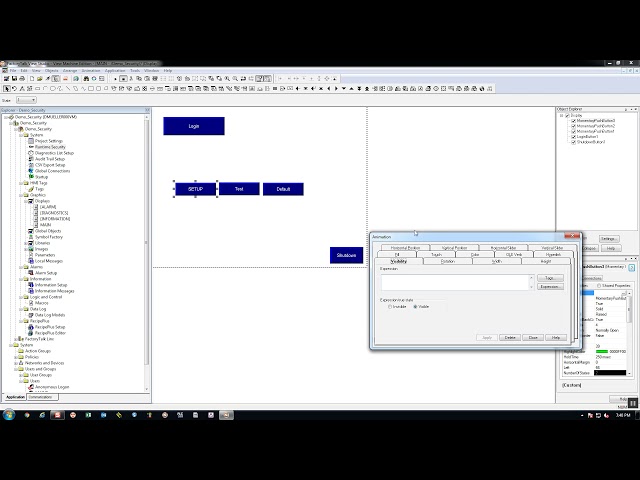640x480 pixels.
Task: Switch to the Horizontal Position tab
Action: 405,248
